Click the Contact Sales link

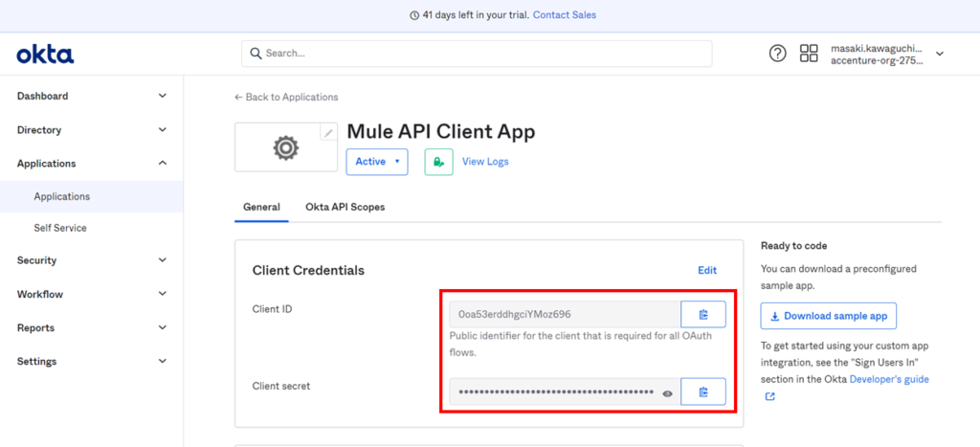pyautogui.click(x=565, y=15)
